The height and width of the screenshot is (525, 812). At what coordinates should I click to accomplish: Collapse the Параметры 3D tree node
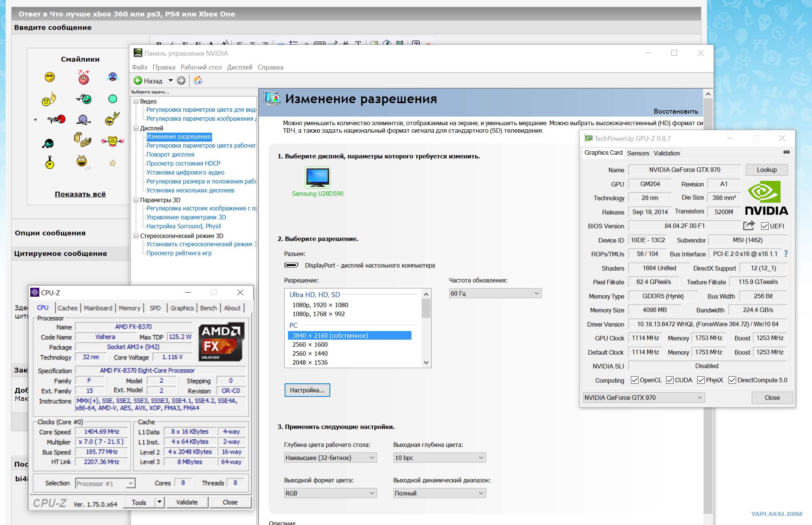tap(136, 200)
